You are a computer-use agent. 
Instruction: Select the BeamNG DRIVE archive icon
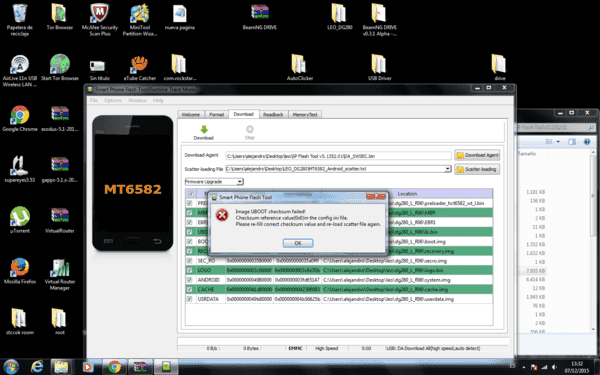(259, 16)
